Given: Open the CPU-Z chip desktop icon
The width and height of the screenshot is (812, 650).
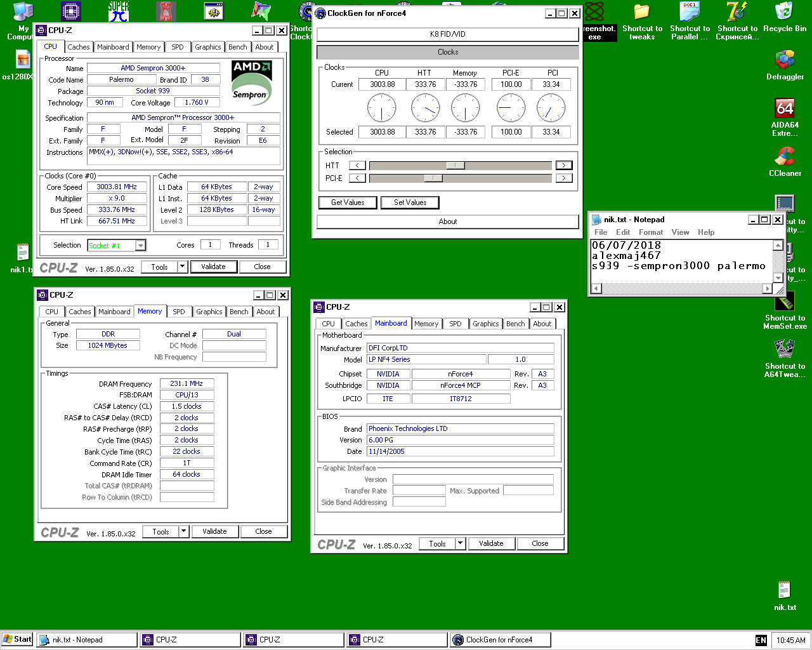Looking at the screenshot, I should [x=71, y=11].
